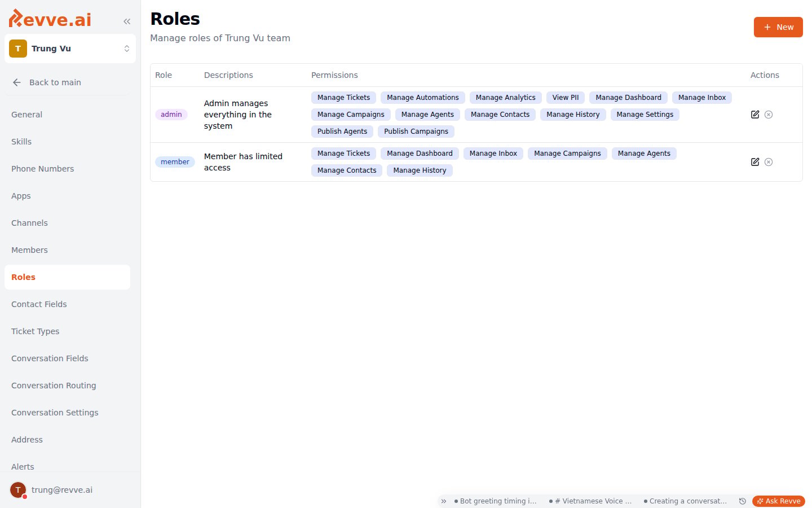Edit the admin role
This screenshot has width=812, height=508.
point(755,115)
